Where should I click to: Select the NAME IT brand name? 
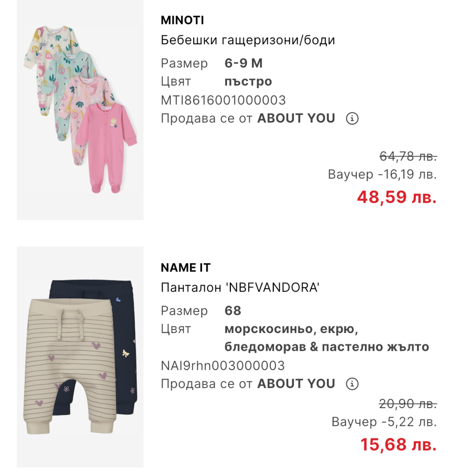tap(186, 268)
